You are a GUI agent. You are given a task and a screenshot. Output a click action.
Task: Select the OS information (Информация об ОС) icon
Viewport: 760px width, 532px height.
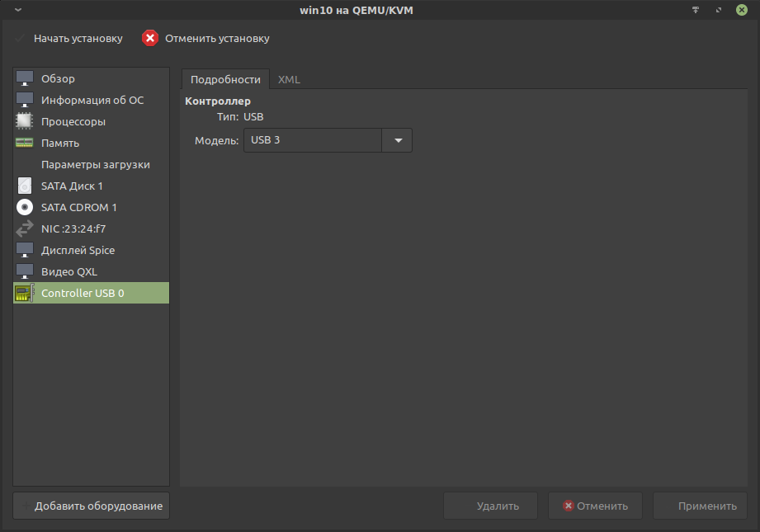tap(25, 100)
